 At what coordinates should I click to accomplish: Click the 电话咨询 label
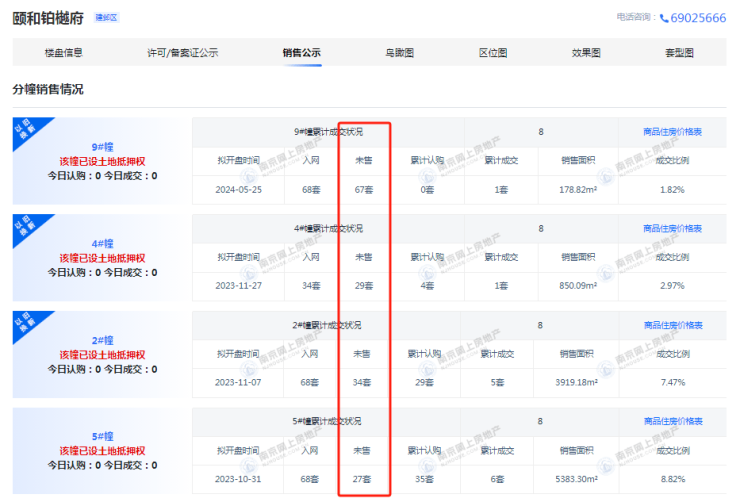(636, 17)
